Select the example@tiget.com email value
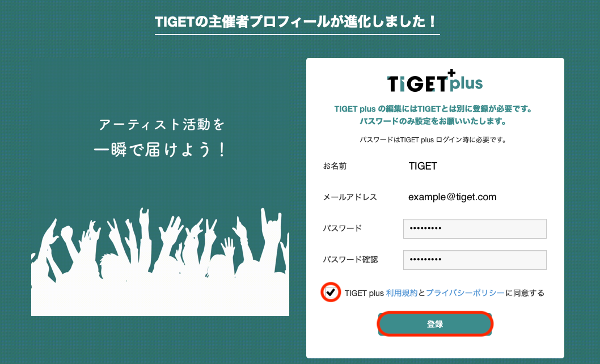 tap(453, 197)
